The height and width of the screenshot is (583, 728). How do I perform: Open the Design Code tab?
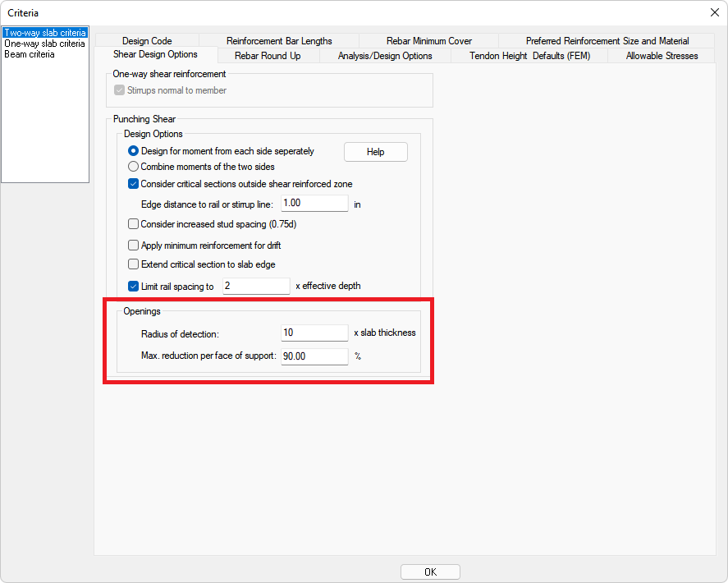pyautogui.click(x=147, y=41)
